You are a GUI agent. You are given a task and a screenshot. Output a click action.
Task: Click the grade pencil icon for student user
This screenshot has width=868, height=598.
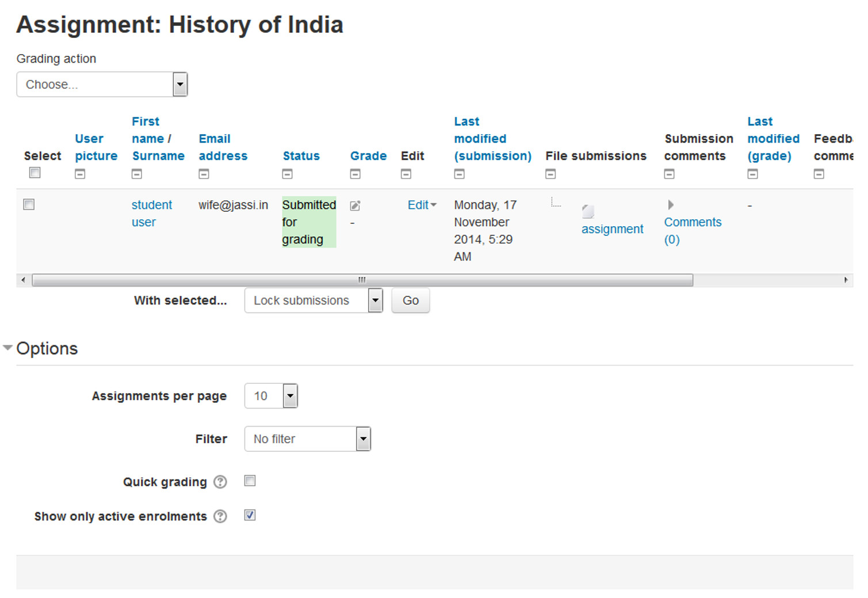(355, 206)
